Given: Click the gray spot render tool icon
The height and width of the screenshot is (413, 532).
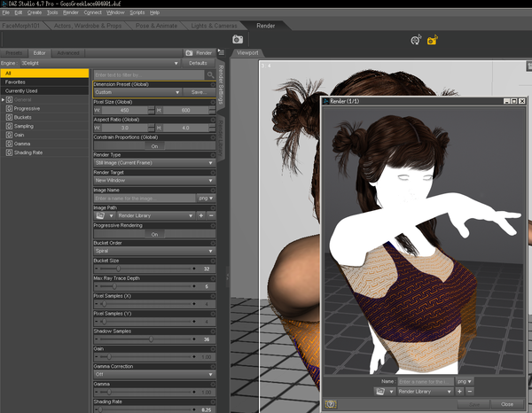Looking at the screenshot, I should pos(416,40).
